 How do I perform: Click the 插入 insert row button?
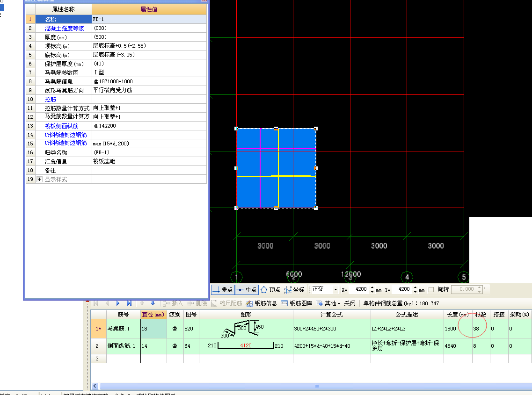click(173, 303)
